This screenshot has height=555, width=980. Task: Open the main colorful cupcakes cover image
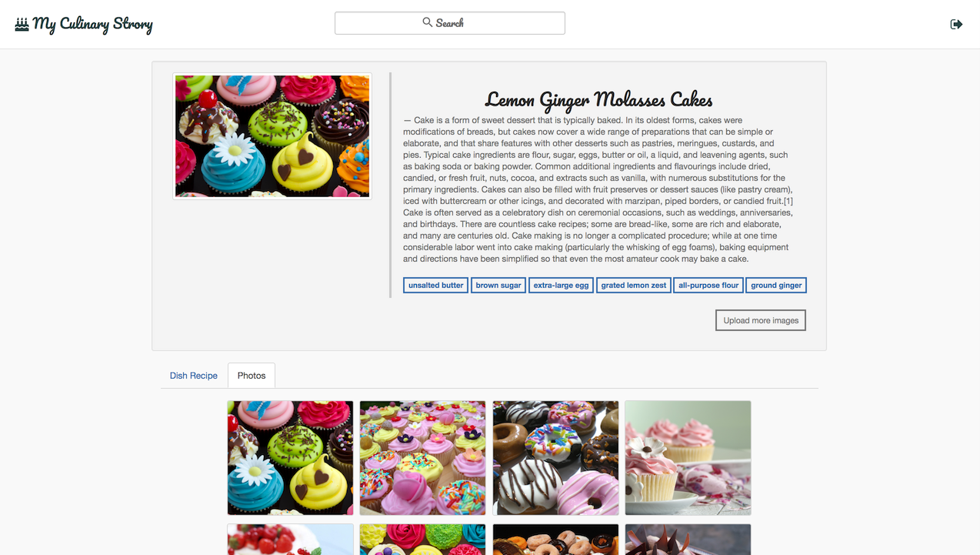coord(272,136)
